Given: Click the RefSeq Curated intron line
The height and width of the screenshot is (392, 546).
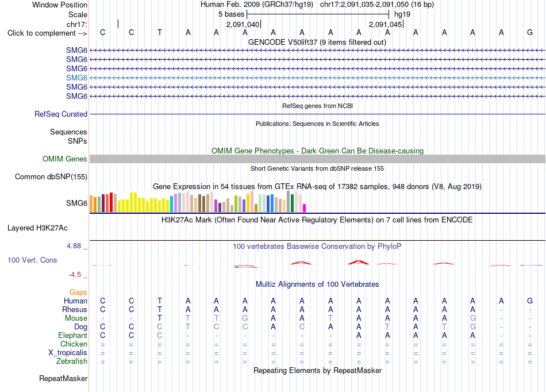Looking at the screenshot, I should pos(317,114).
